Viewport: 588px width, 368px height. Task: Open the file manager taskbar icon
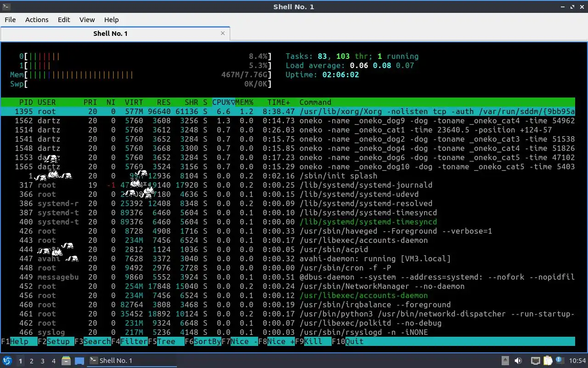click(66, 361)
